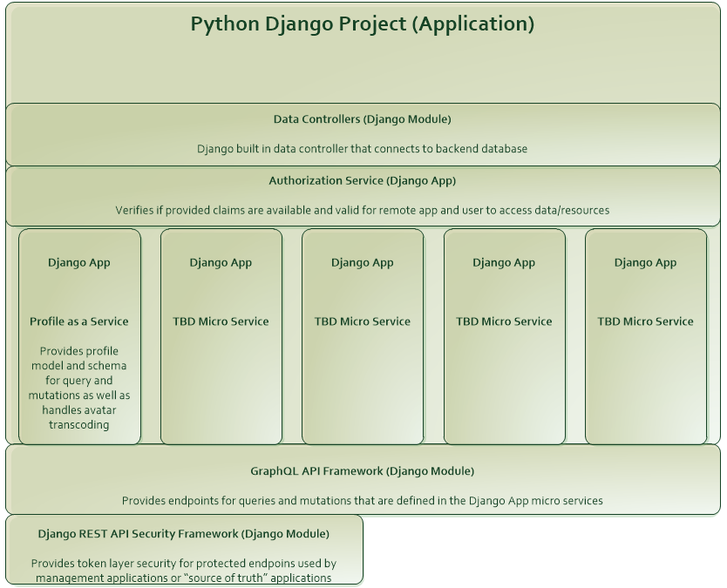Select the 'Provides profile model and schema' paragraph
Viewport: 727px width, 588px height.
coord(78,388)
